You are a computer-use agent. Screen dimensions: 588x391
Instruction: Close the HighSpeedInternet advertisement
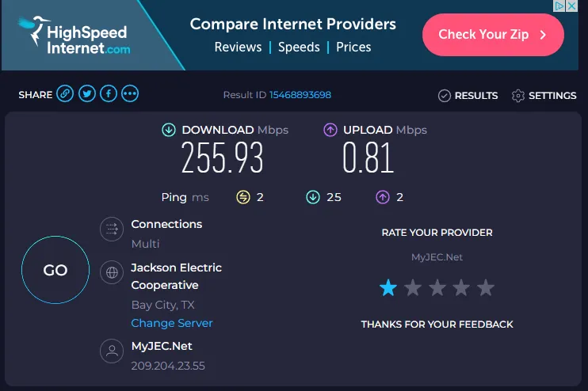[x=571, y=6]
